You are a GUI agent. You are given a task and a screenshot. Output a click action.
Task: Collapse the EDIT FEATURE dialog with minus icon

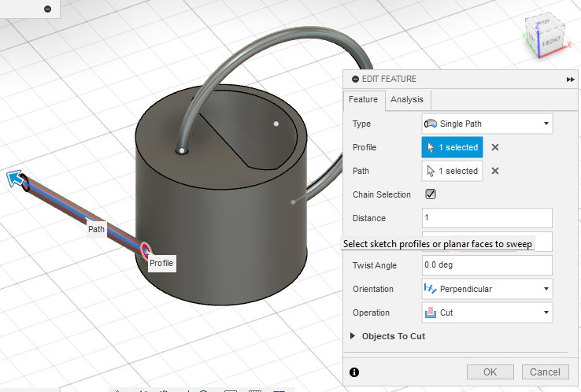355,79
